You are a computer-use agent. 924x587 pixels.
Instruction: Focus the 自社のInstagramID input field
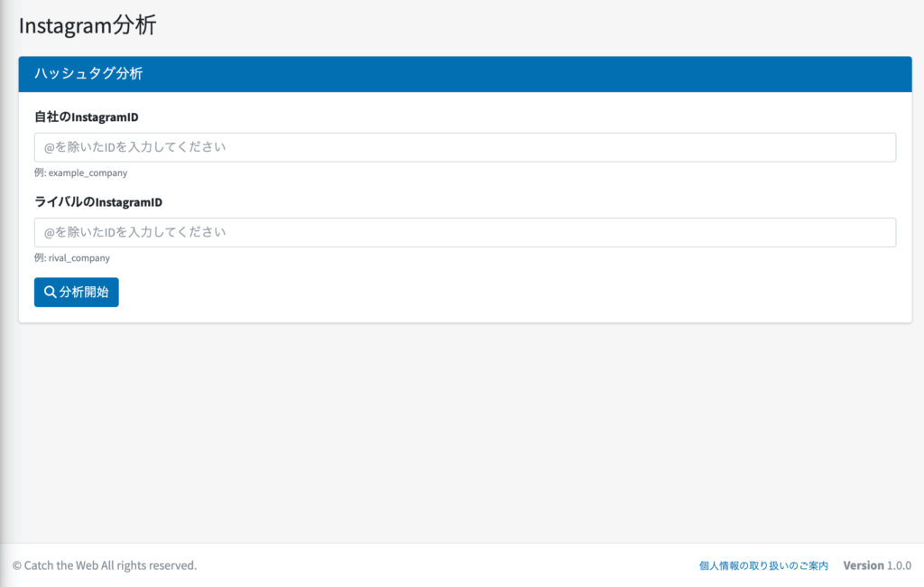click(465, 147)
